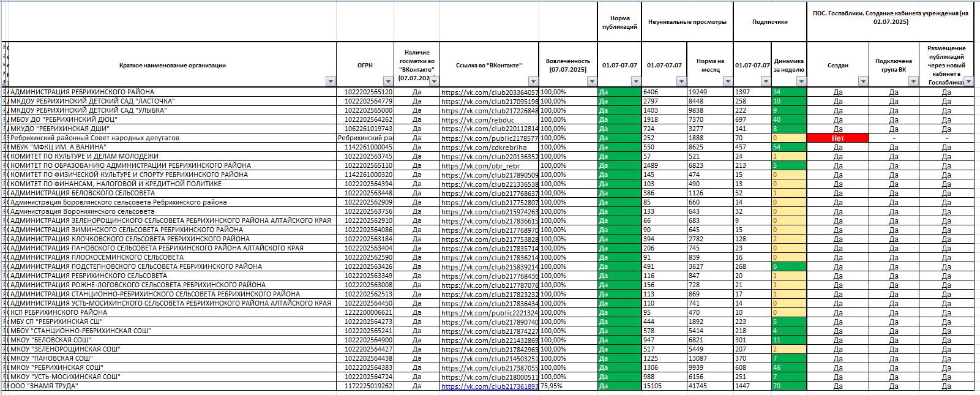Select OGRN cell 1222200006621
The image size is (980, 395).
[x=365, y=313]
